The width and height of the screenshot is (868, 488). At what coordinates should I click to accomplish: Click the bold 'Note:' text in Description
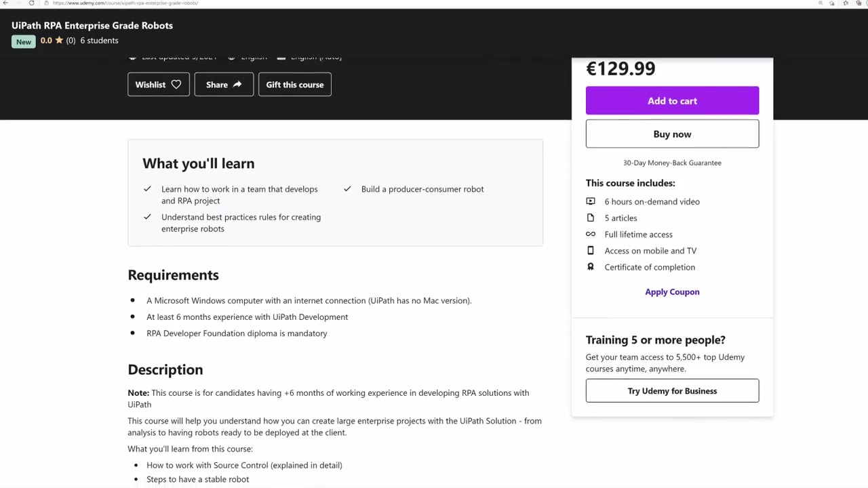138,393
